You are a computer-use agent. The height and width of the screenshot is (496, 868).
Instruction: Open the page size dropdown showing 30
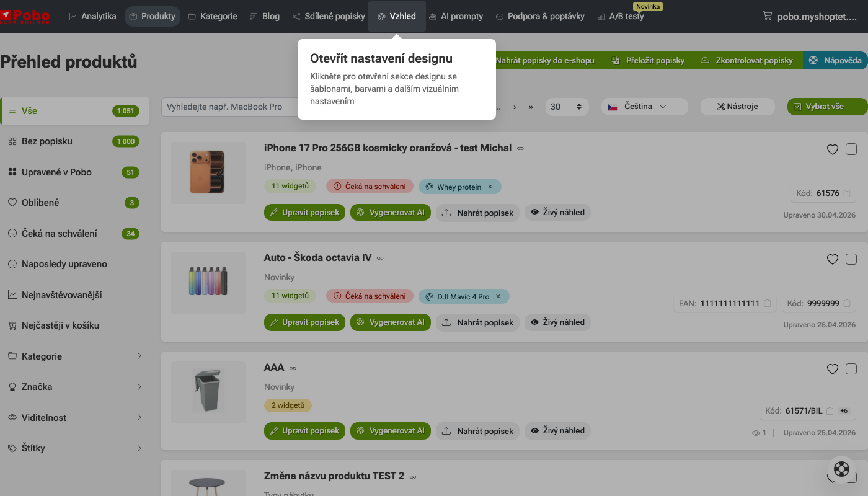click(567, 107)
